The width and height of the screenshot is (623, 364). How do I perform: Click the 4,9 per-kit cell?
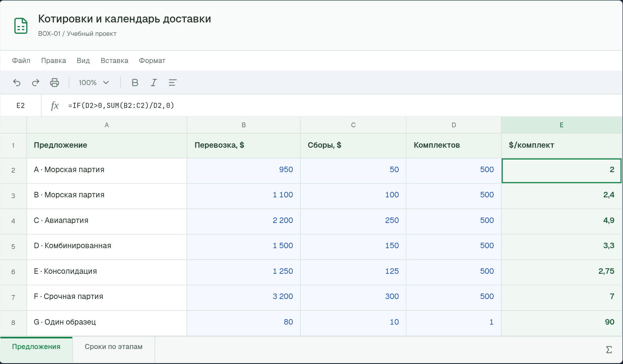pyautogui.click(x=562, y=221)
